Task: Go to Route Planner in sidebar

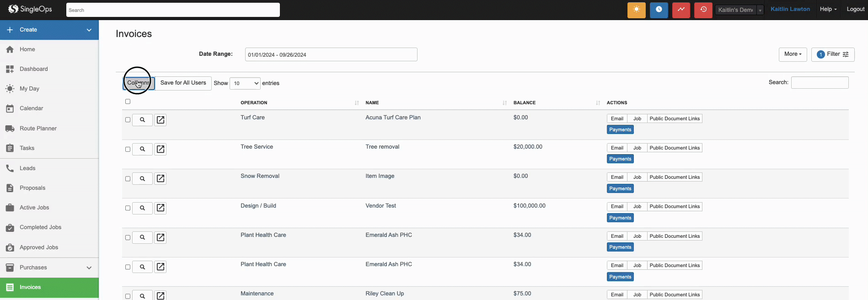Action: point(38,129)
